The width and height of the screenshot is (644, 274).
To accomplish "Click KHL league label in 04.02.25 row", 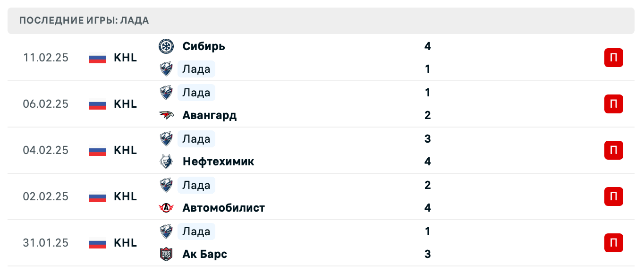I will click(125, 150).
